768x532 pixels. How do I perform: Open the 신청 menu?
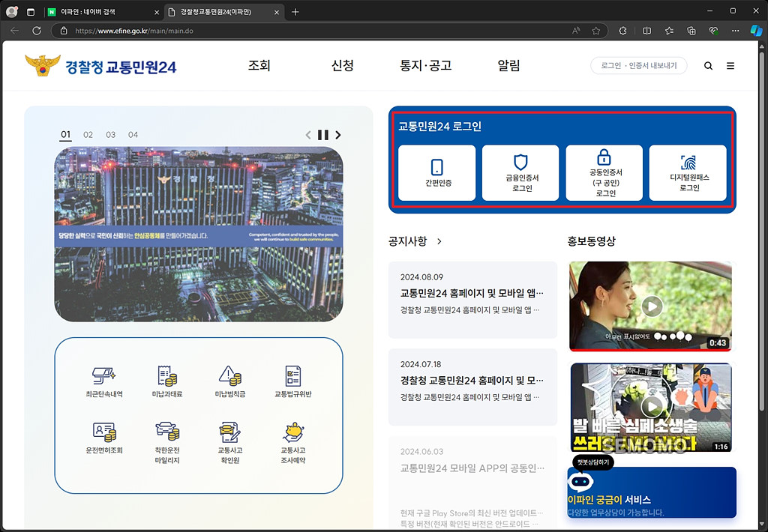(342, 66)
